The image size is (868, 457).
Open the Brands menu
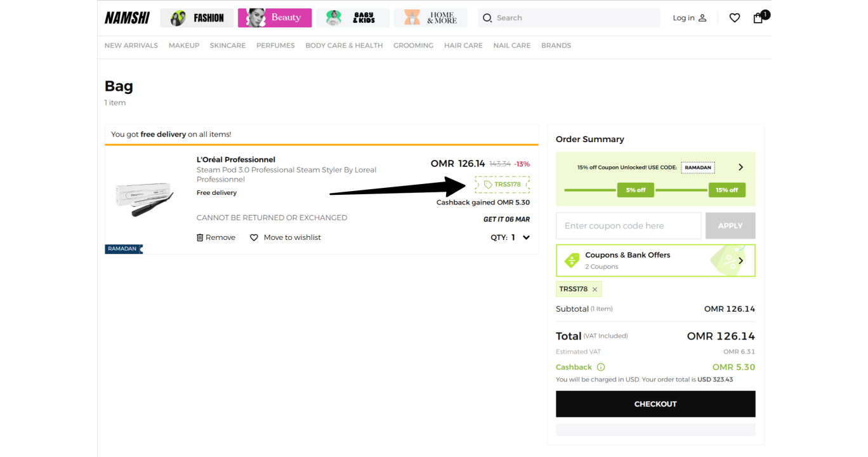[556, 46]
